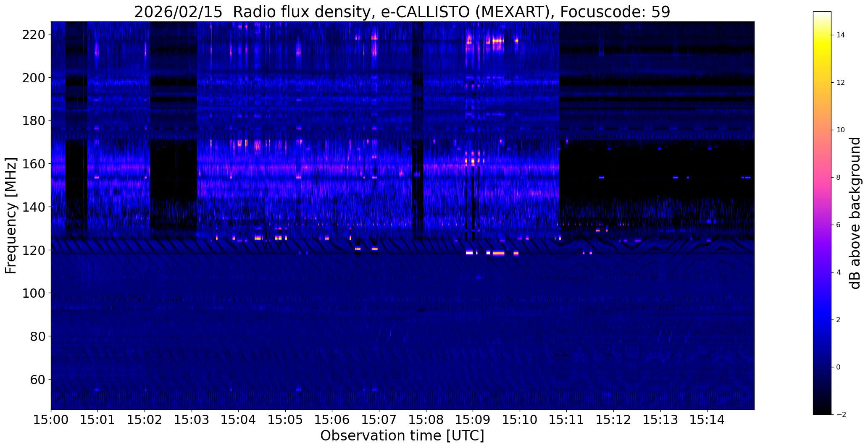Viewport: 868px width, 448px height.
Task: Click the 15:05 time tick label
Action: [x=286, y=419]
